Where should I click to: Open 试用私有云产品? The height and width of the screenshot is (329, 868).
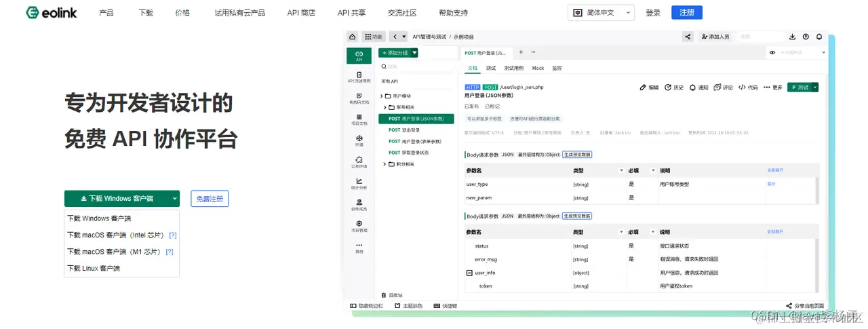[240, 13]
